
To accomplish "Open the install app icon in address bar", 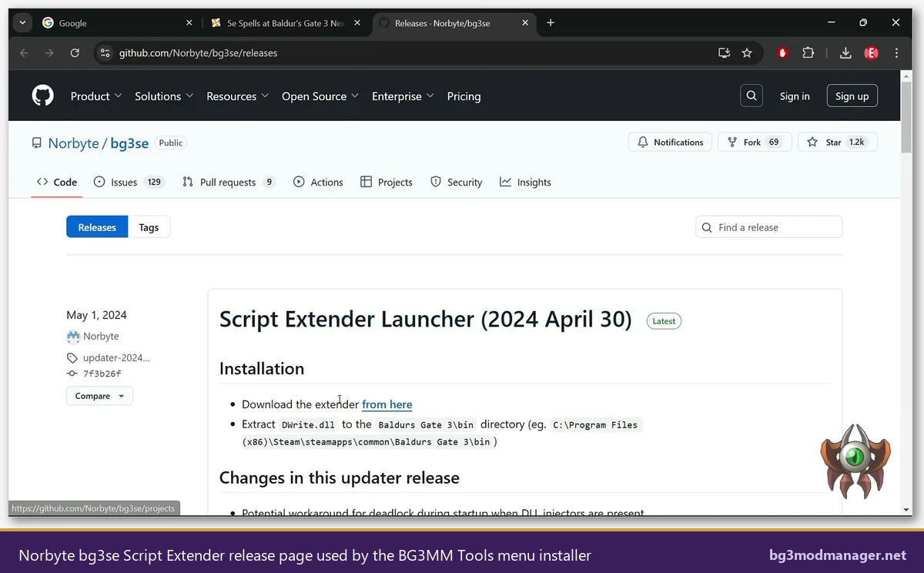I will [724, 53].
